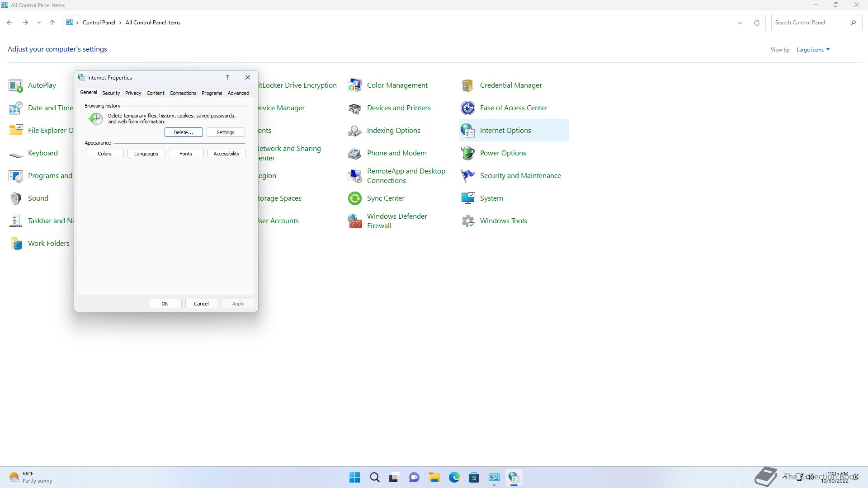Open the BitLocker Drive Encryption item
The height and width of the screenshot is (488, 868).
point(297,85)
